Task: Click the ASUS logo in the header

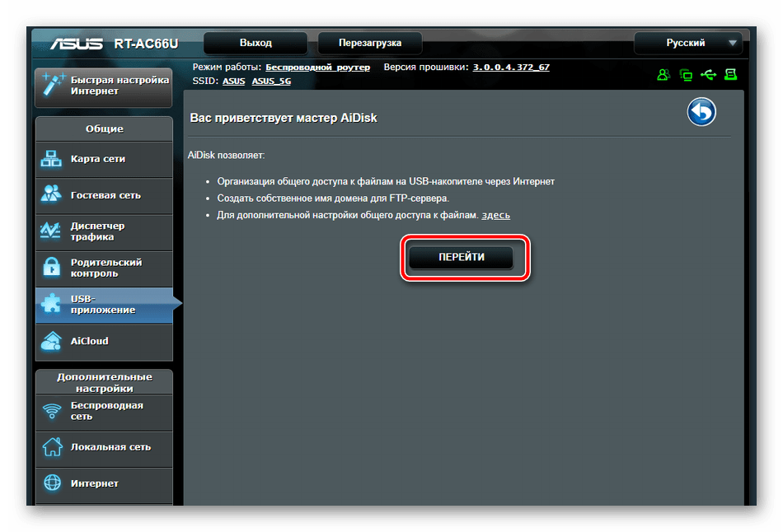Action: [x=77, y=44]
